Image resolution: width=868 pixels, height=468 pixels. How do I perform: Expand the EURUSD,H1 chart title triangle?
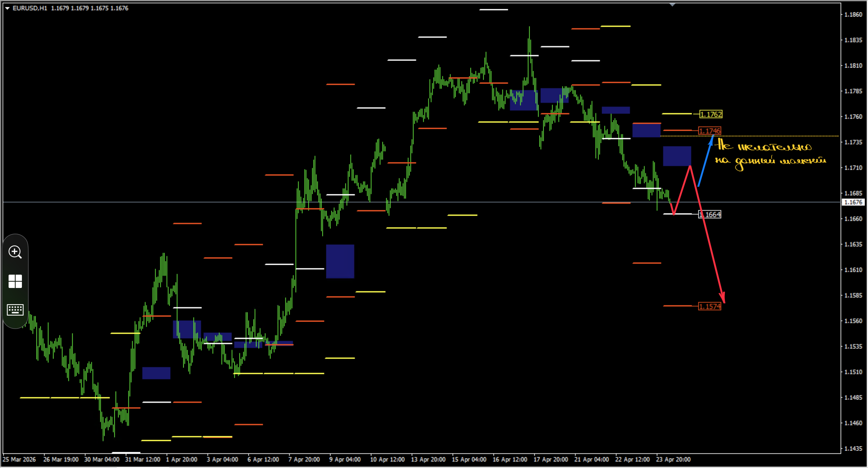coord(7,8)
